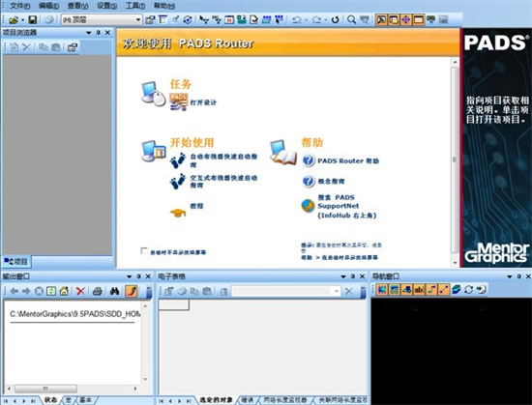Screen dimensions: 532x405
Task: Click the 打开设计 link
Action: pos(203,102)
